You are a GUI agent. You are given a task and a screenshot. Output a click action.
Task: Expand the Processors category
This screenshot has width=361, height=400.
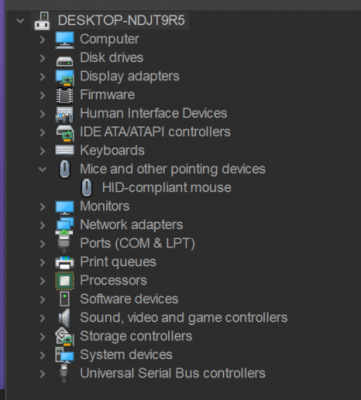[x=42, y=281]
